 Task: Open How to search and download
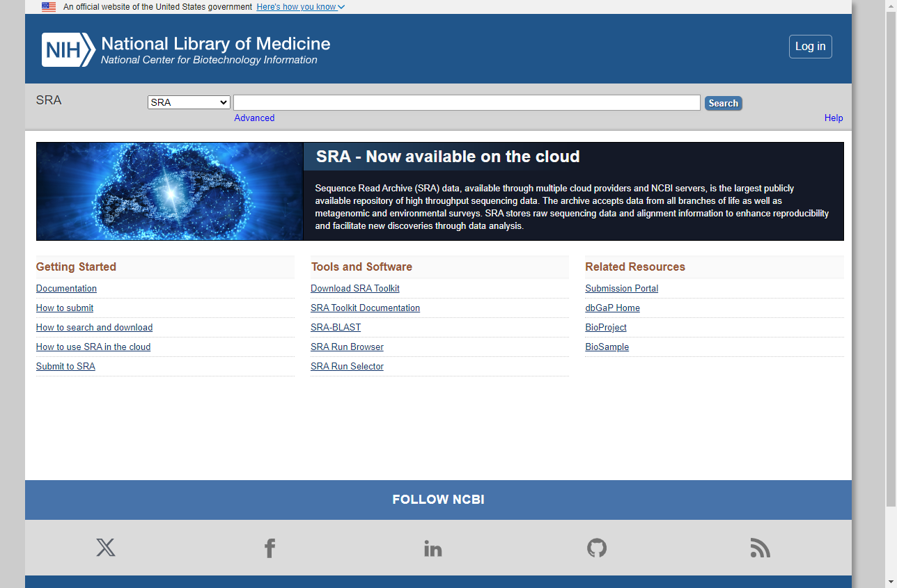pos(94,327)
